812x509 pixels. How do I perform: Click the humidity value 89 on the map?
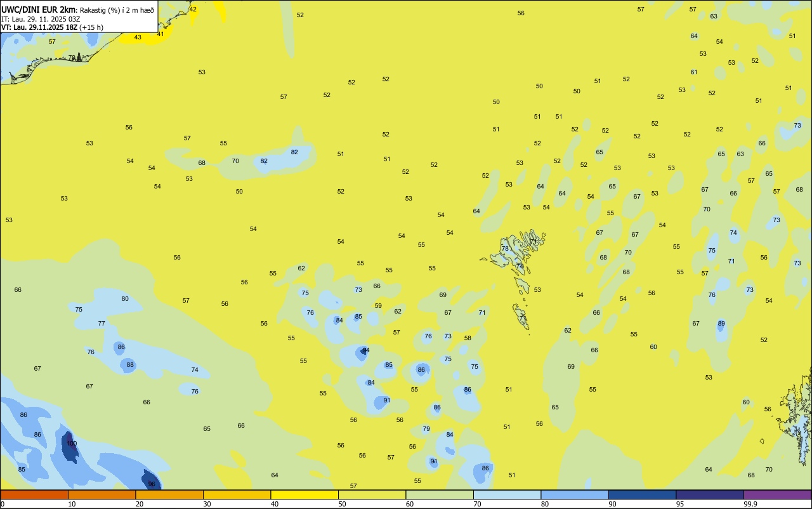pos(721,324)
